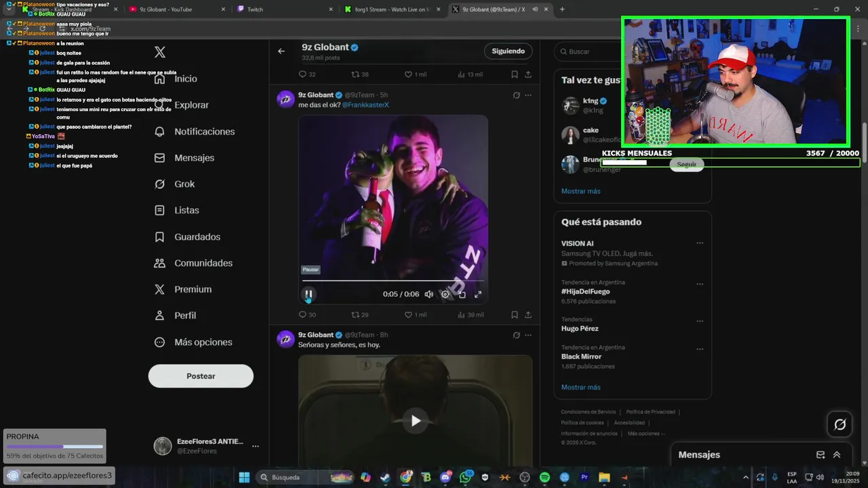Reply to the post with 30 comments
This screenshot has height=488, width=868.
307,314
